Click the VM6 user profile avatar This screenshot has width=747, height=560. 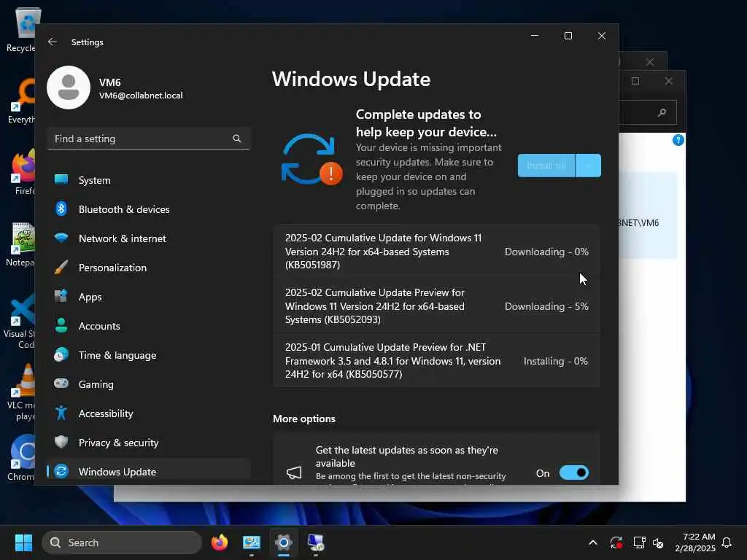point(69,87)
